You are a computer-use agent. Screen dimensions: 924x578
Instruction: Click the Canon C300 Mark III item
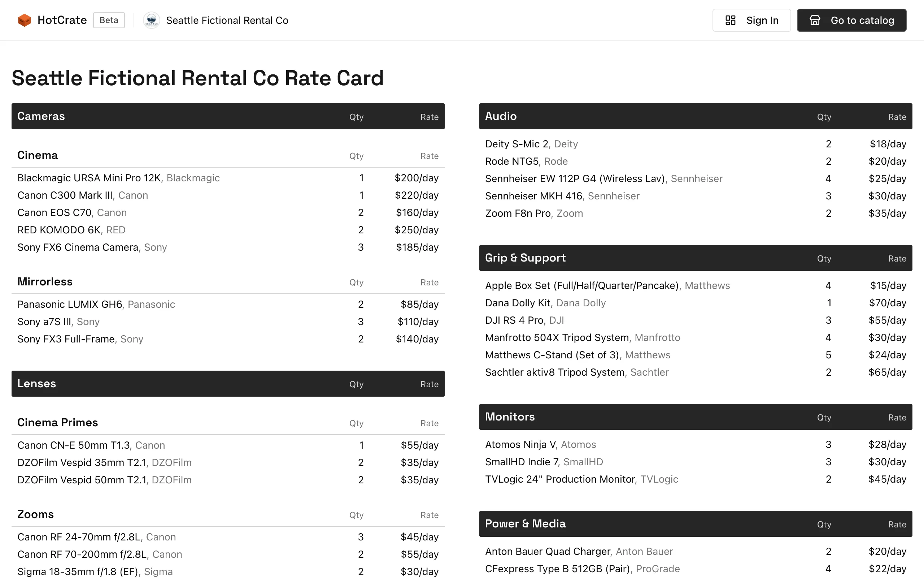tap(228, 195)
